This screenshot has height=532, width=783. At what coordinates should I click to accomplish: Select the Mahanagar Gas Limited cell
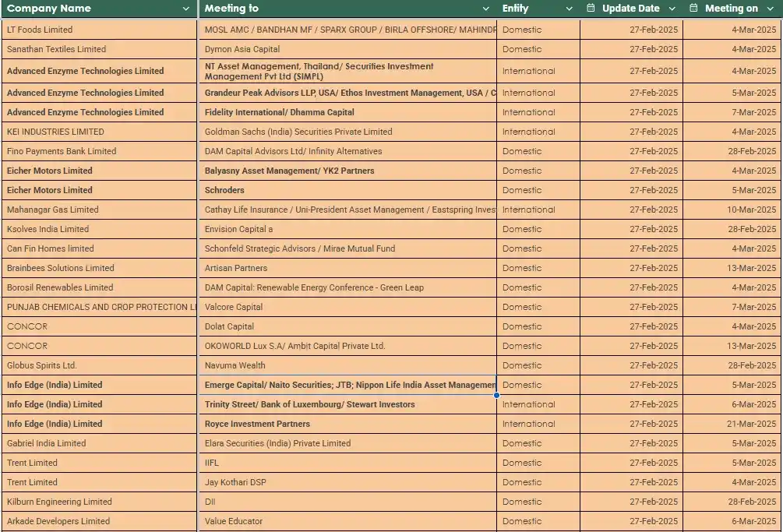point(99,210)
